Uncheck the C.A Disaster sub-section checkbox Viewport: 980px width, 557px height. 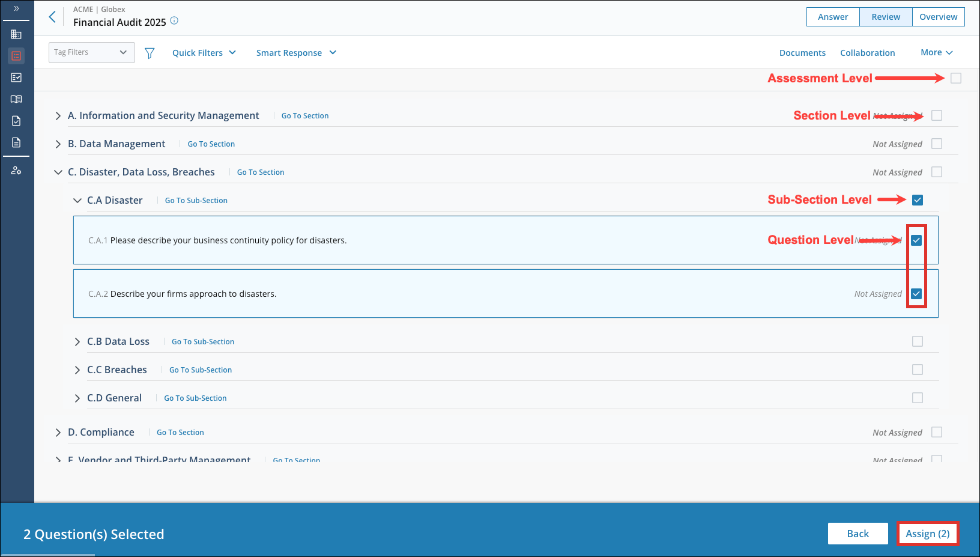918,200
